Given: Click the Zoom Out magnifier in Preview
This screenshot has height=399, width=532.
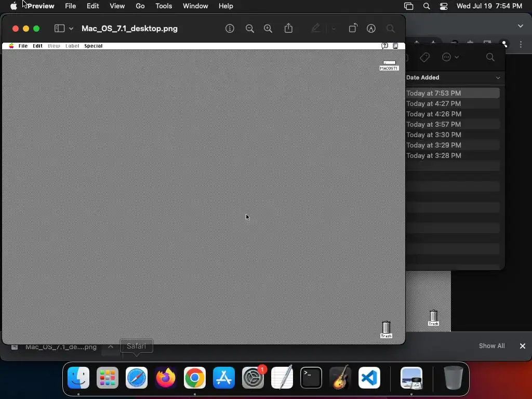Looking at the screenshot, I should click(x=250, y=29).
